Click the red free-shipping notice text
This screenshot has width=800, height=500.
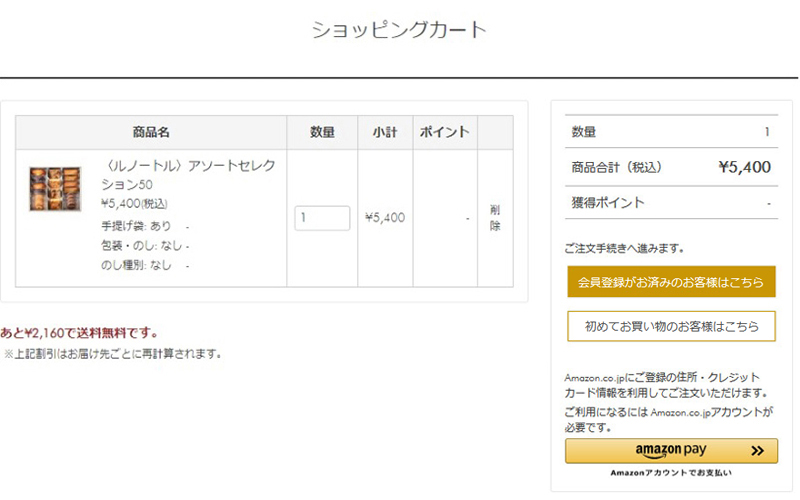pyautogui.click(x=80, y=333)
